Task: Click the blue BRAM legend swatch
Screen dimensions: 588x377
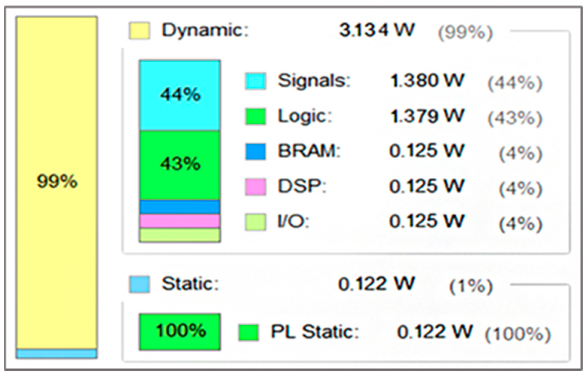Action: (255, 152)
